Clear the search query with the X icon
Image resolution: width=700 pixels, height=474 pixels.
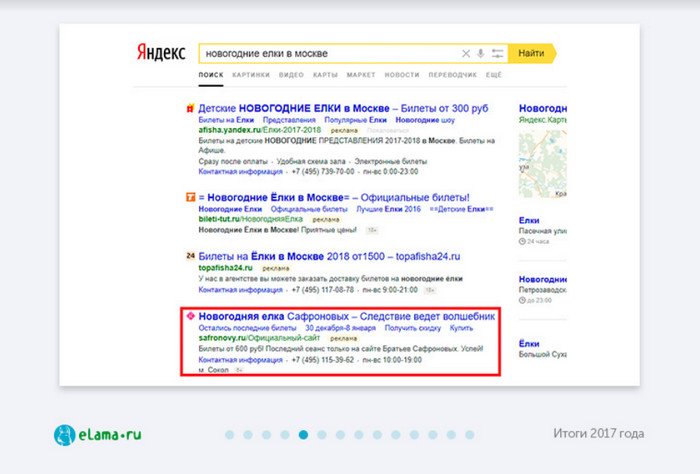466,54
